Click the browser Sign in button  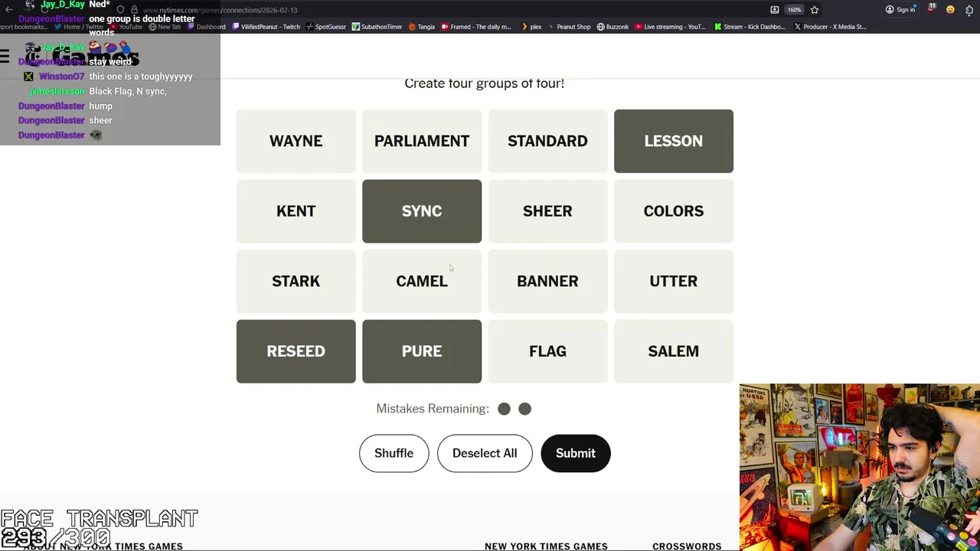tap(900, 10)
